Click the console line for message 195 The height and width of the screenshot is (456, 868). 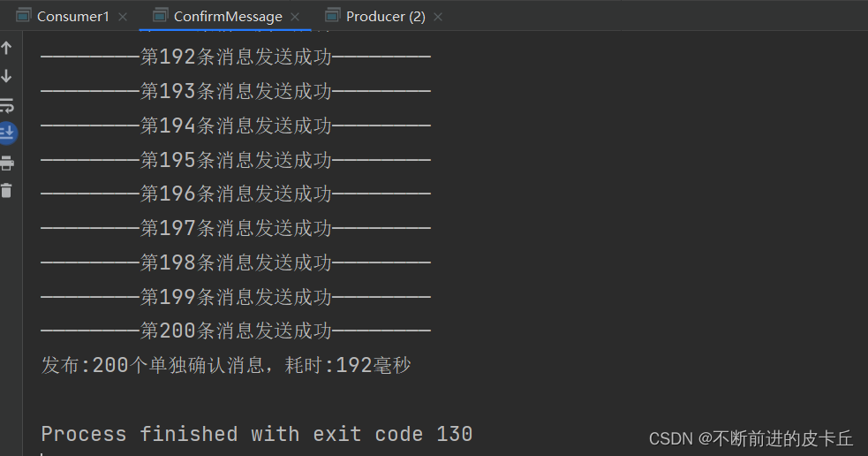tap(236, 160)
